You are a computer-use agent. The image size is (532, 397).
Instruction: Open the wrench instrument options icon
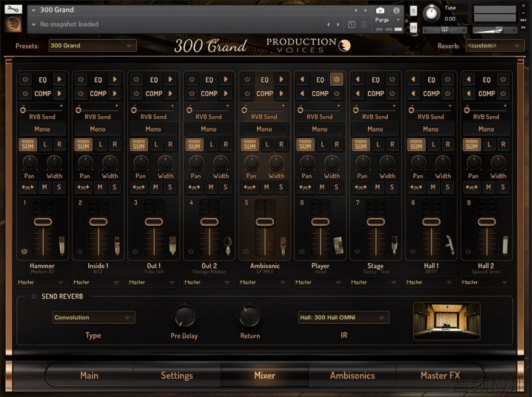pos(13,9)
